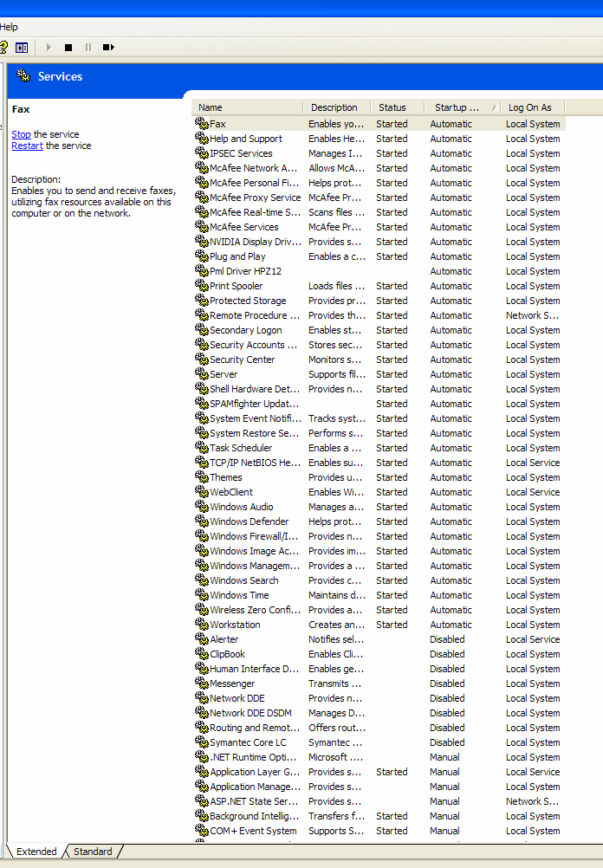This screenshot has width=603, height=868.
Task: Select the Windows Firewall service row
Action: pyautogui.click(x=379, y=536)
